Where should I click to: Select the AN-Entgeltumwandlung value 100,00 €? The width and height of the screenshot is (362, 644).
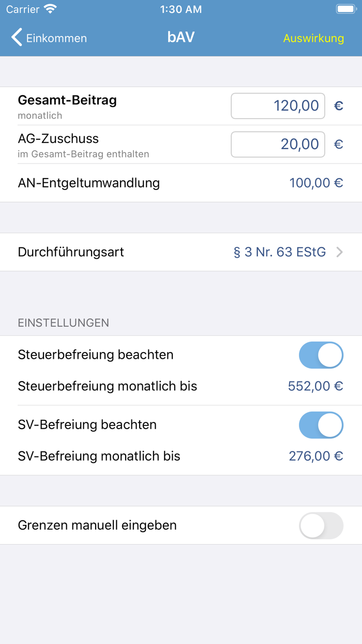pos(316,183)
